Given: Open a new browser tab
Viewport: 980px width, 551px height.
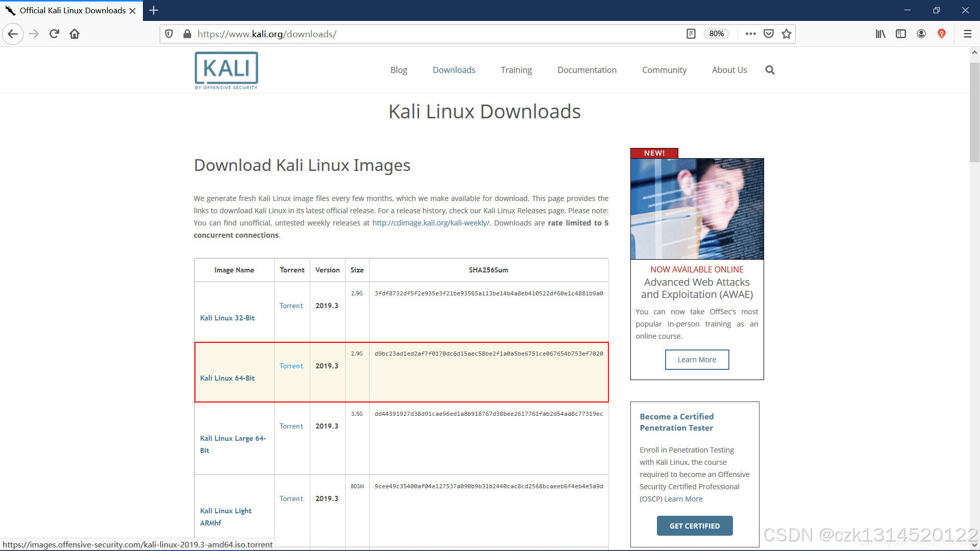Looking at the screenshot, I should 153,10.
